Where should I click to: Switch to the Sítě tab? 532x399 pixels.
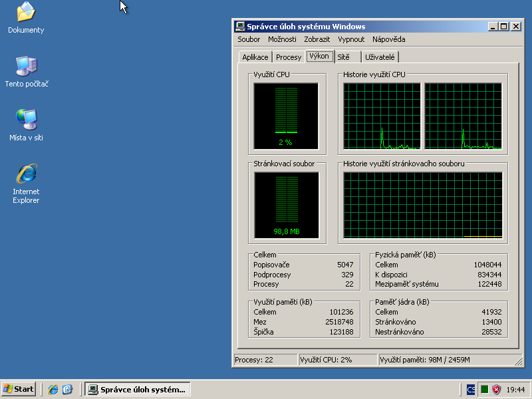(x=347, y=57)
